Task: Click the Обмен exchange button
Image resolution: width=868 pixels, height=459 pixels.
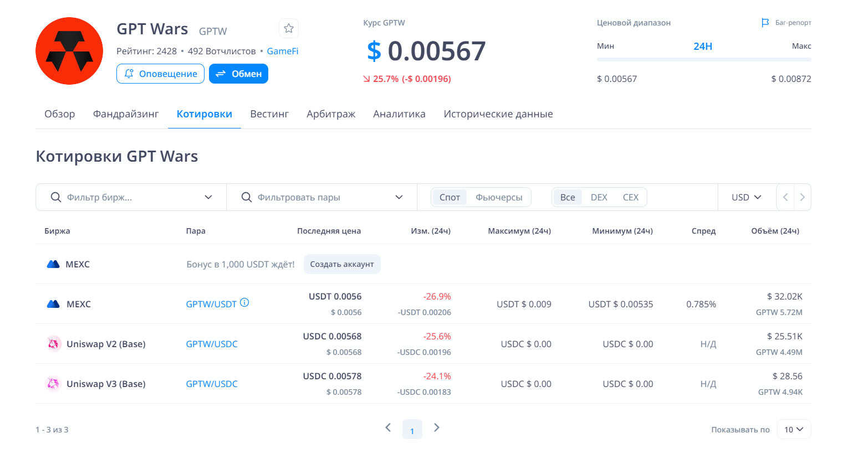Action: tap(238, 74)
